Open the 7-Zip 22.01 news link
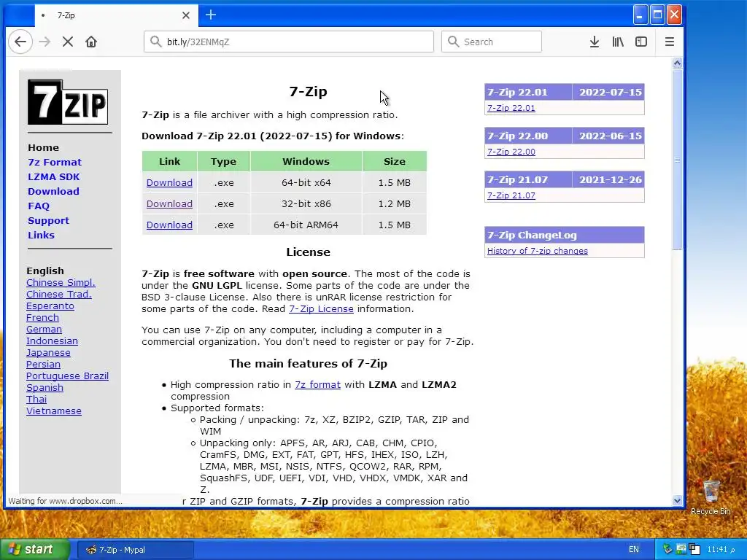Screen dimensions: 747x560 click(511, 108)
